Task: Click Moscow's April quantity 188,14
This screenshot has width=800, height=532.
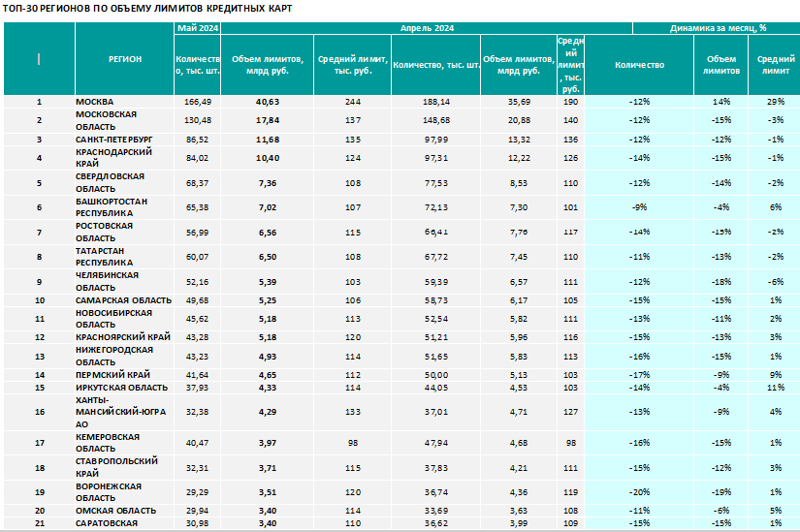Action: pos(436,102)
